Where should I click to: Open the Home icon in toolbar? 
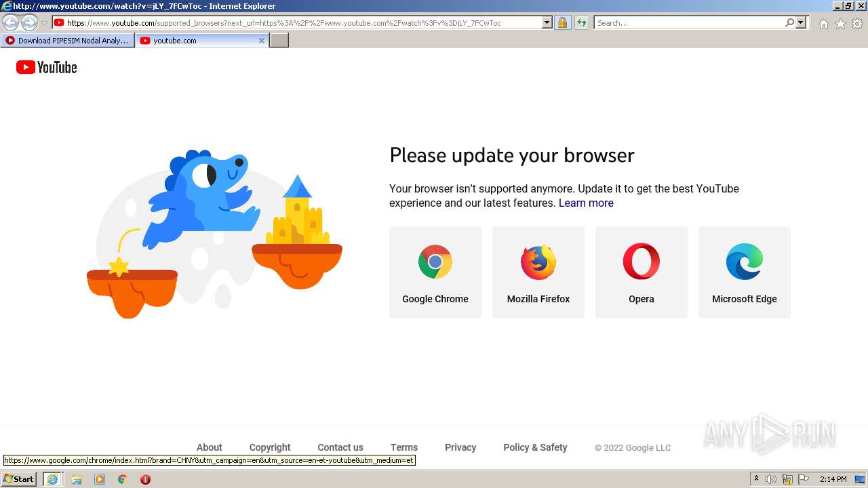(x=823, y=24)
